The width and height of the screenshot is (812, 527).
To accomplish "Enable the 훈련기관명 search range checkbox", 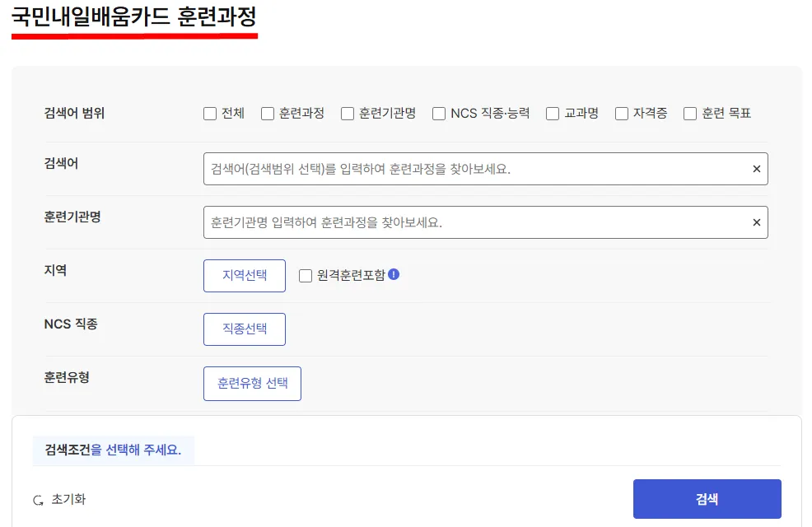I will [346, 114].
